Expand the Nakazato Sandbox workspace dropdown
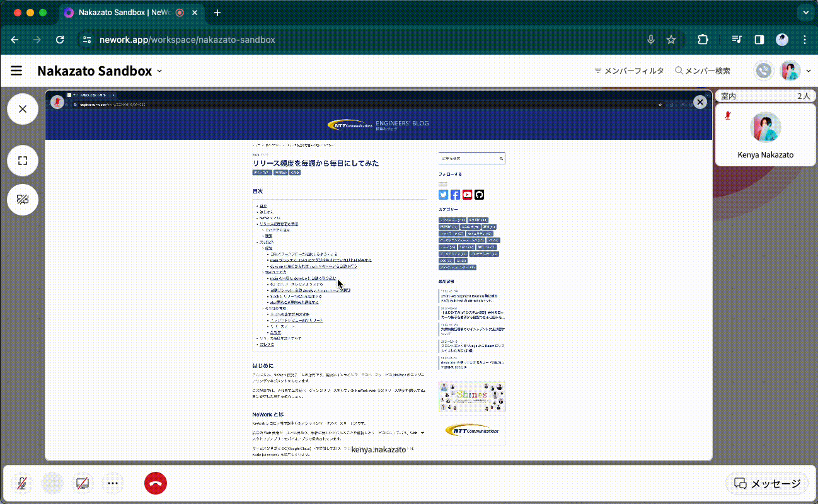818x504 pixels. point(159,71)
